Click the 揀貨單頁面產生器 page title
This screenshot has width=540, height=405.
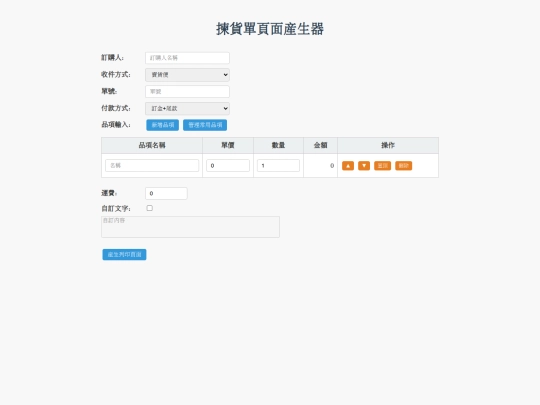pos(270,29)
